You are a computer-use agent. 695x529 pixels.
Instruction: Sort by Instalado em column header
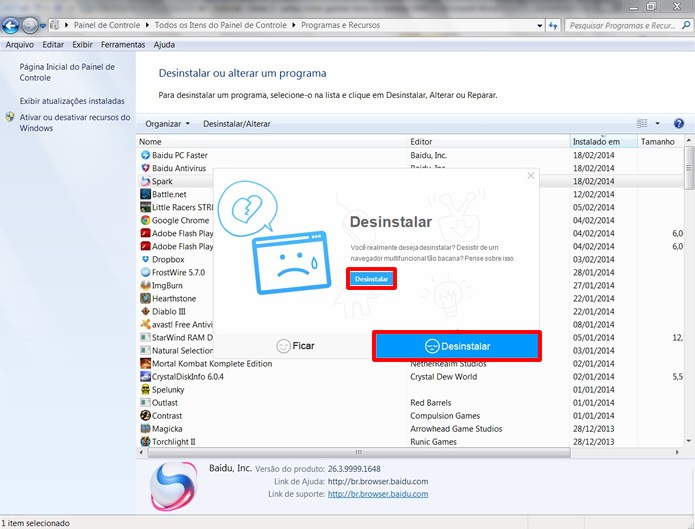coord(603,141)
